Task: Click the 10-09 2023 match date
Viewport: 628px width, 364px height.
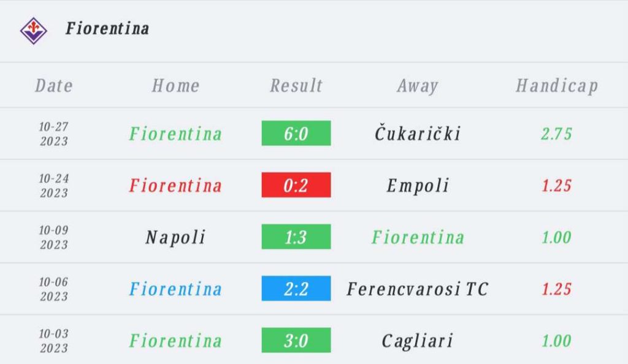Action: [54, 237]
